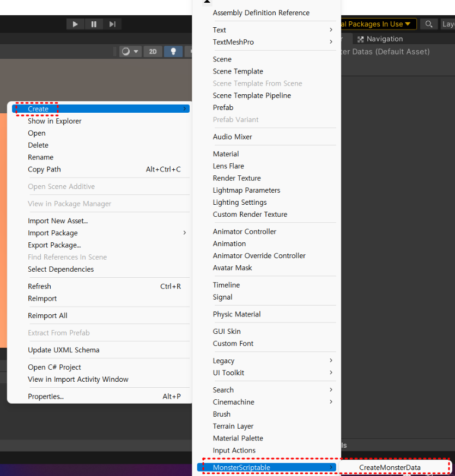
Task: Create an Assembly Definition Reference
Action: tap(266, 13)
